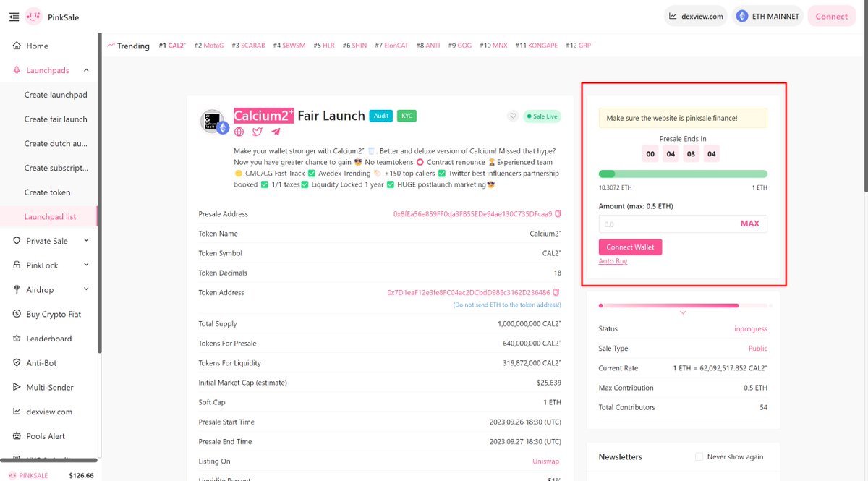
Task: Click the Sale Live status badge
Action: click(542, 116)
